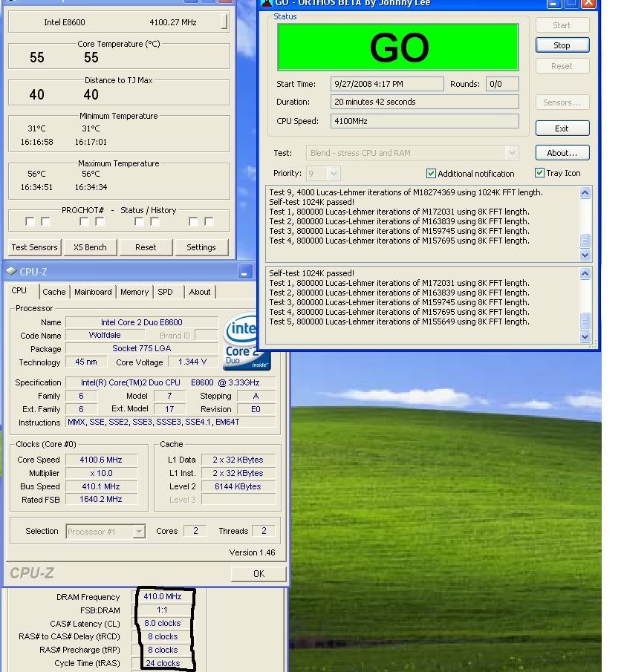Open Settings in the temperature monitor

click(x=201, y=247)
